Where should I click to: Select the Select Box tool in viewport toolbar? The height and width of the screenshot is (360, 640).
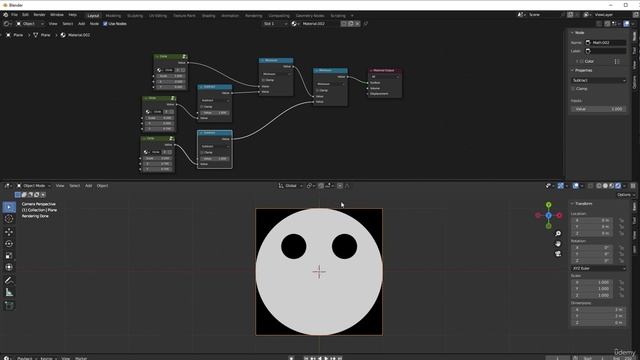[9, 207]
